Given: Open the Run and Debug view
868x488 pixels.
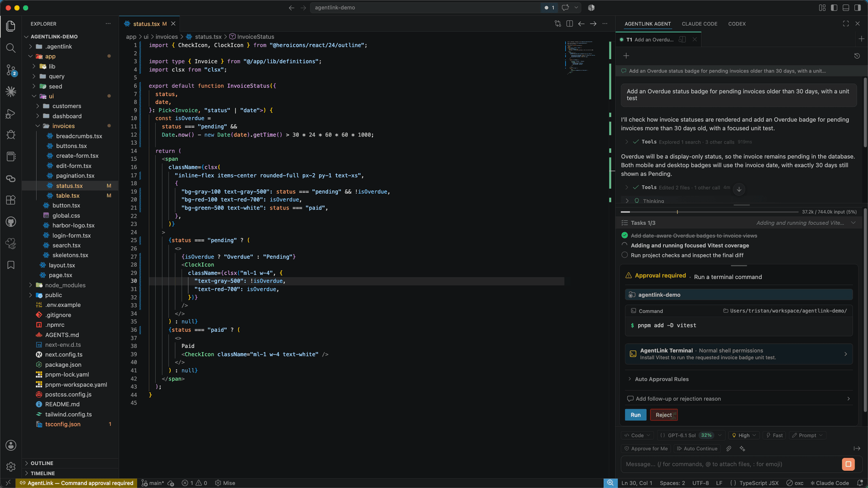Looking at the screenshot, I should coord(11,113).
